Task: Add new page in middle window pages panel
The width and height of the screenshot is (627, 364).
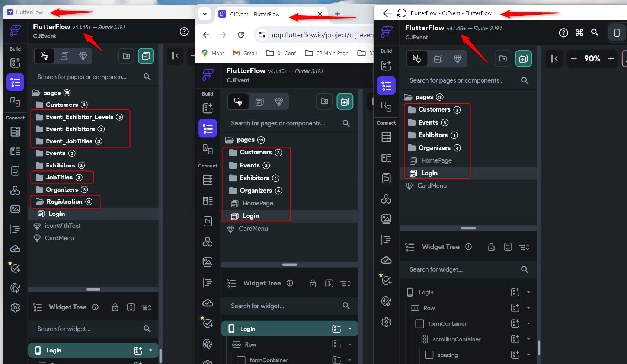Action: pyautogui.click(x=345, y=102)
